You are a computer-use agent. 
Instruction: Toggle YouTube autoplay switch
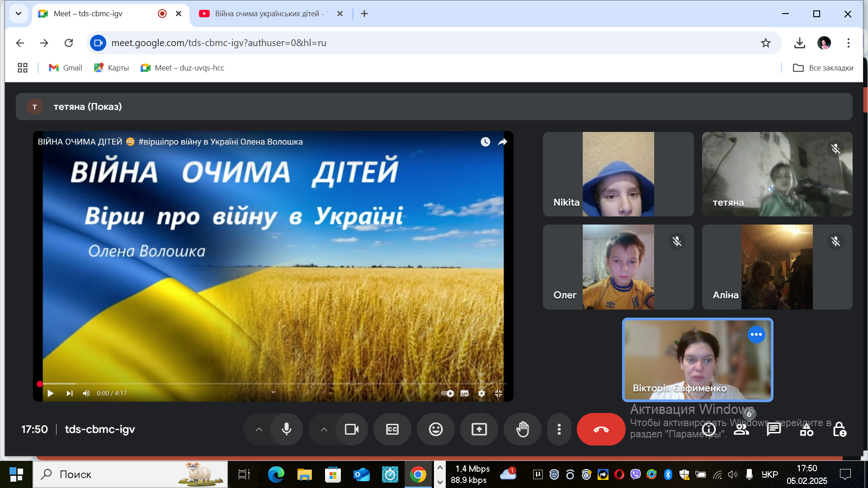pyautogui.click(x=447, y=394)
